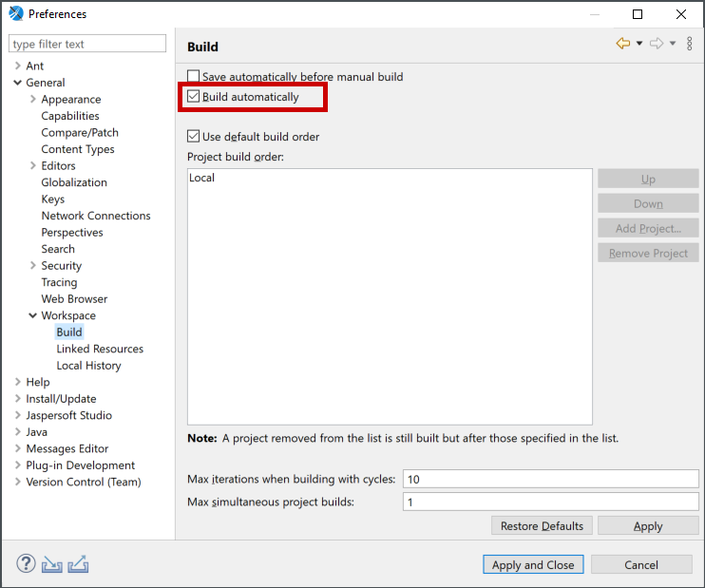The image size is (705, 588).
Task: Open Web Browser preference page
Action: tap(74, 298)
